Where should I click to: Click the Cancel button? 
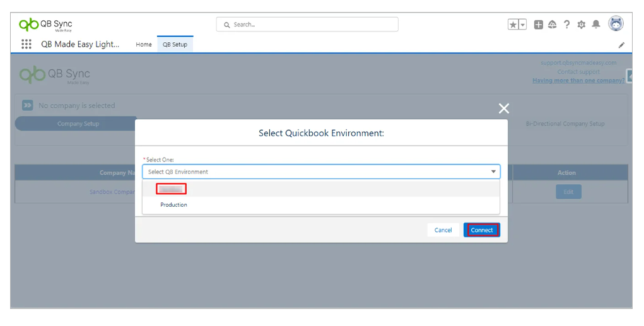click(x=443, y=230)
